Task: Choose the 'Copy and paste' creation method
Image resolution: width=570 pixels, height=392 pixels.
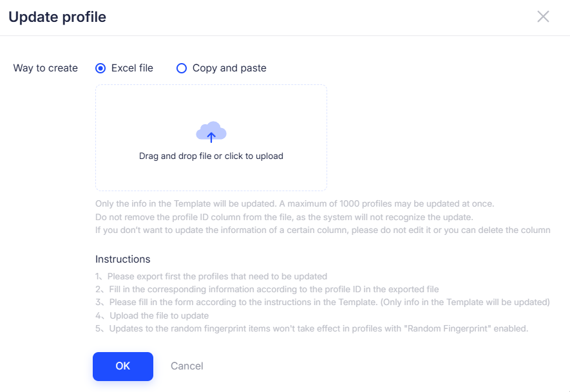Action: [x=181, y=68]
